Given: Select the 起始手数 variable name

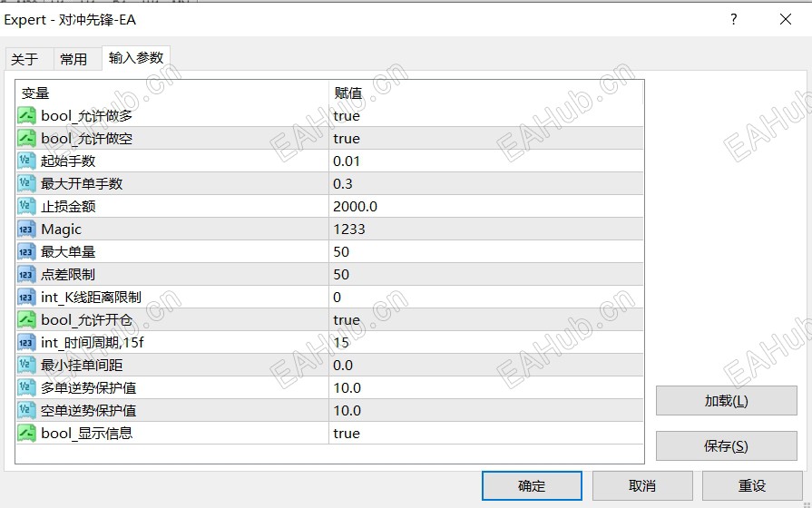Looking at the screenshot, I should 68,161.
